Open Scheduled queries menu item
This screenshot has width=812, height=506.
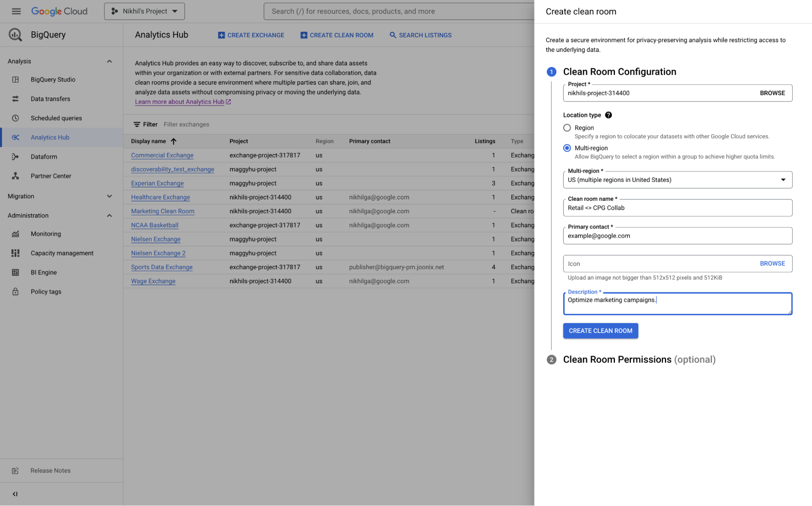(x=56, y=118)
